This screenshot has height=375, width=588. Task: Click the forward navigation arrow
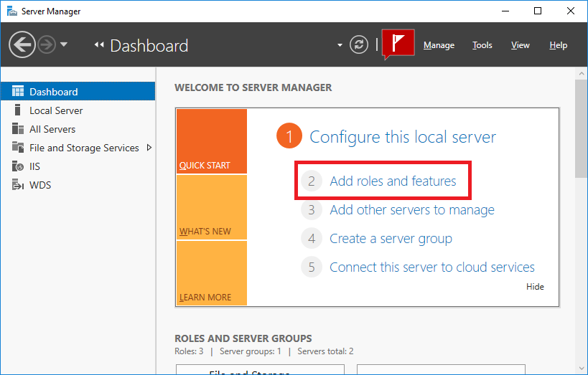47,45
